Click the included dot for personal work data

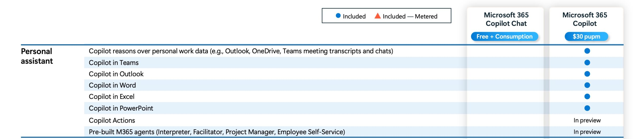587,51
